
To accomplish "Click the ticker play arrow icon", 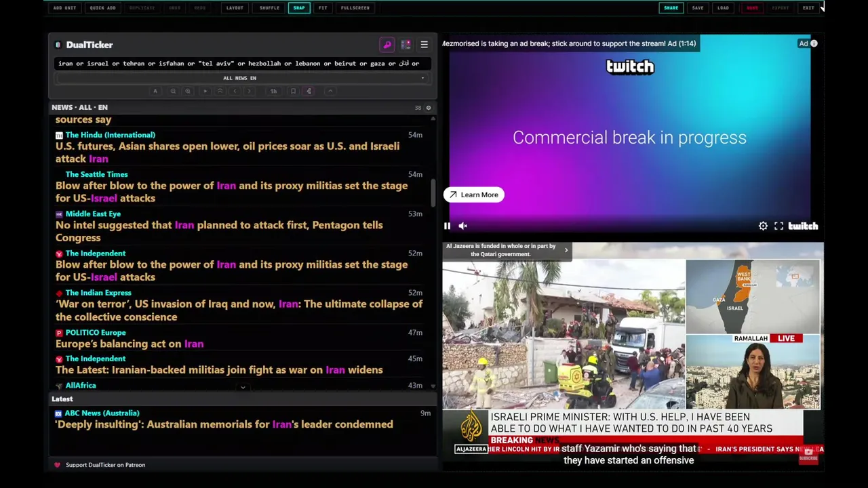I will (x=205, y=91).
